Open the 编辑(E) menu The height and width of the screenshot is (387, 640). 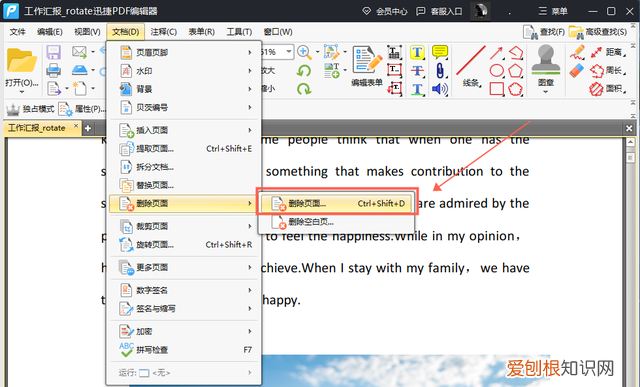click(49, 32)
